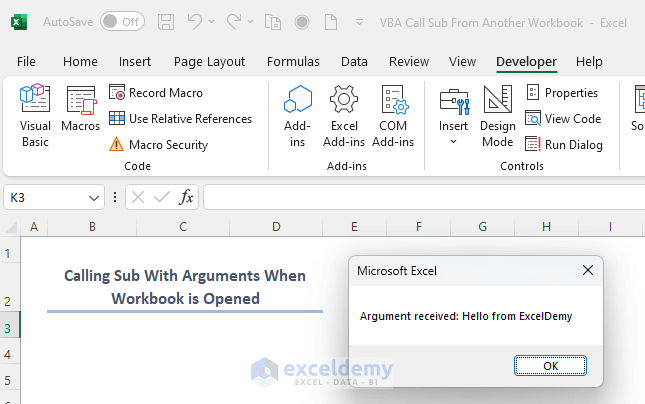Viewport: 645px width, 404px height.
Task: Switch to the Data tab
Action: [354, 62]
